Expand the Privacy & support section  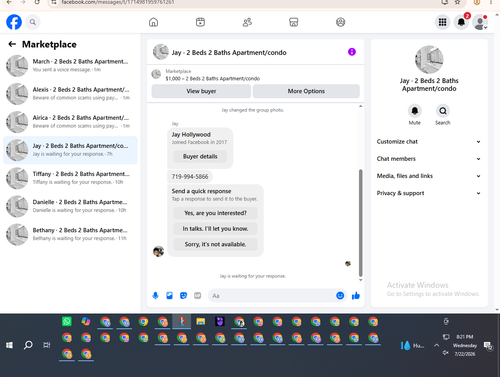pos(429,193)
